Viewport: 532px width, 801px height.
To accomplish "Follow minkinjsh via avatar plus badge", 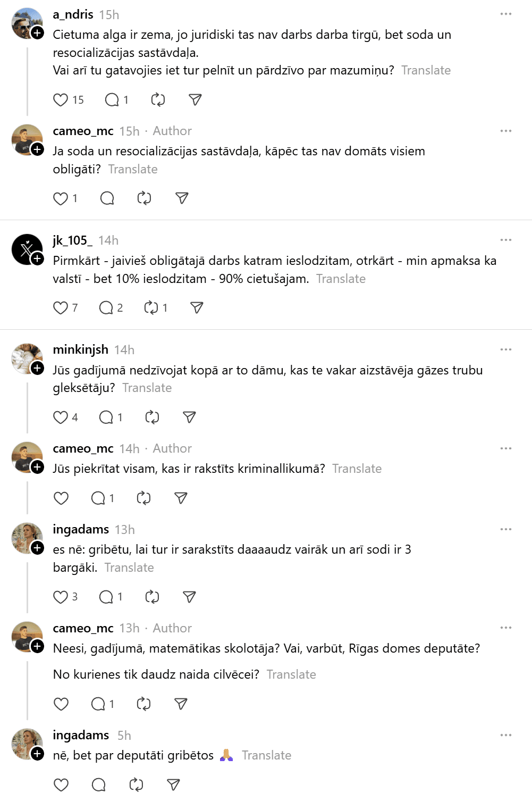I will click(x=37, y=369).
